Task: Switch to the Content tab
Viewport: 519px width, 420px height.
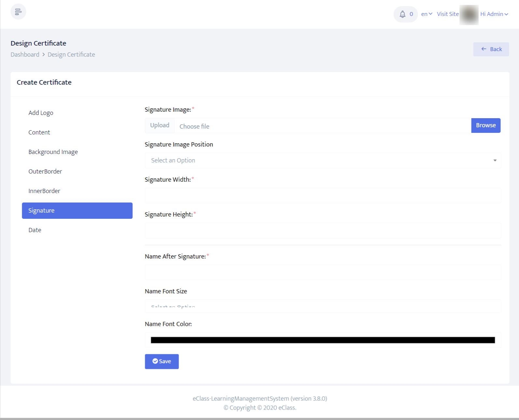Action: coord(39,133)
